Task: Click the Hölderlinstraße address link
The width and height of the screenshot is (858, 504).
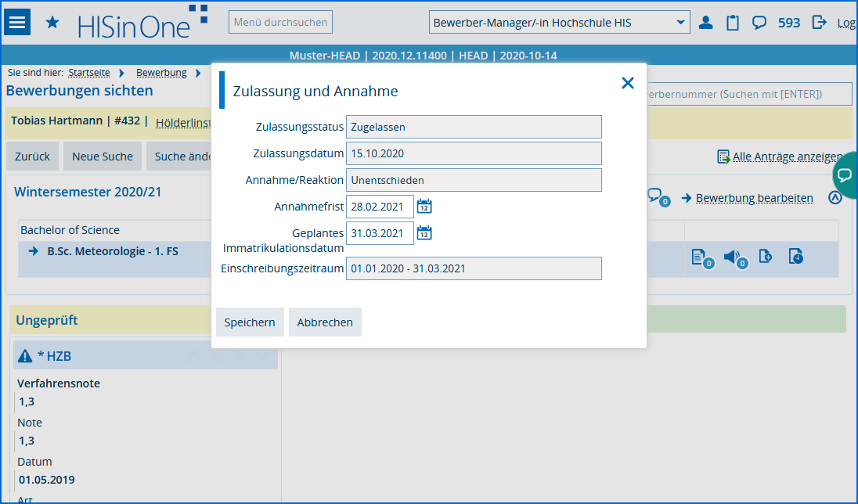Action: [x=183, y=123]
